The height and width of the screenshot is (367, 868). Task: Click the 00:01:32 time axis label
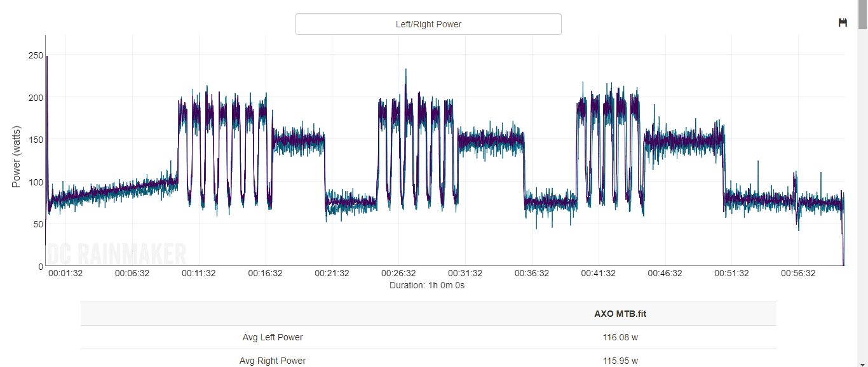point(65,273)
